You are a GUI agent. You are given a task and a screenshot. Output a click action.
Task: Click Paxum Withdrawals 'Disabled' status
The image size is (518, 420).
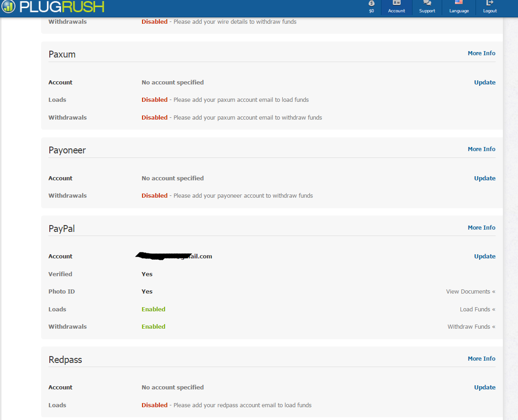coord(154,117)
